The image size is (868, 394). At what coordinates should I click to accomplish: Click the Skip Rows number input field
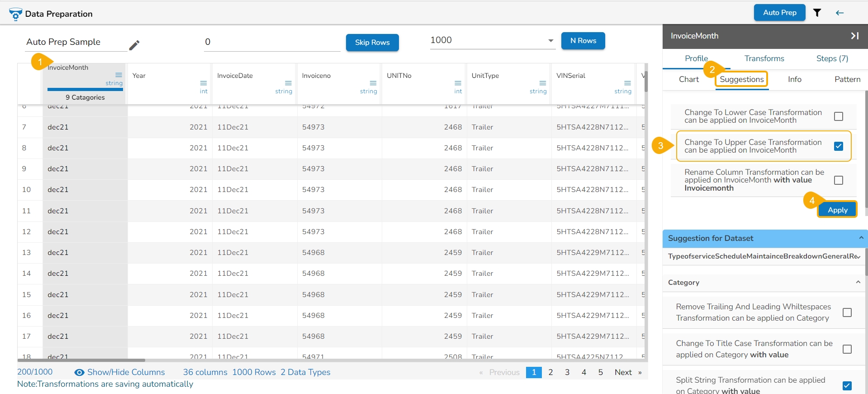tap(271, 42)
